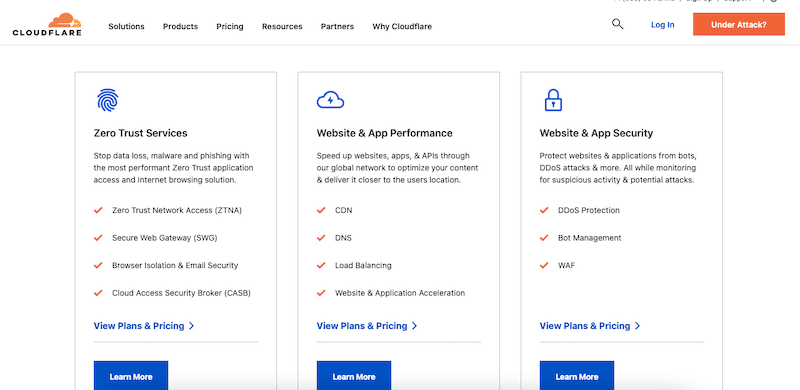This screenshot has height=390, width=800.
Task: Click checkmark beside Website & Application Acceleration
Action: [x=321, y=292]
